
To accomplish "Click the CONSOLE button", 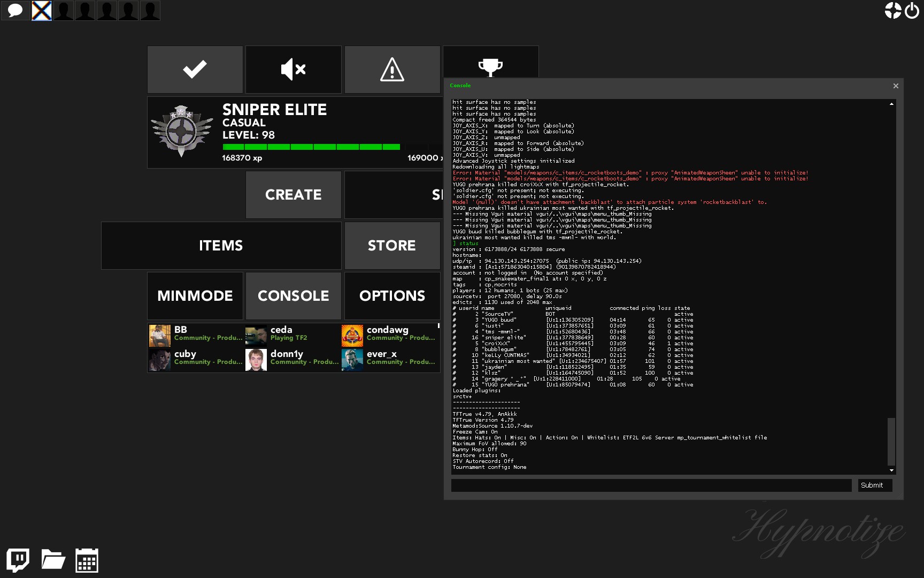I will coord(294,296).
